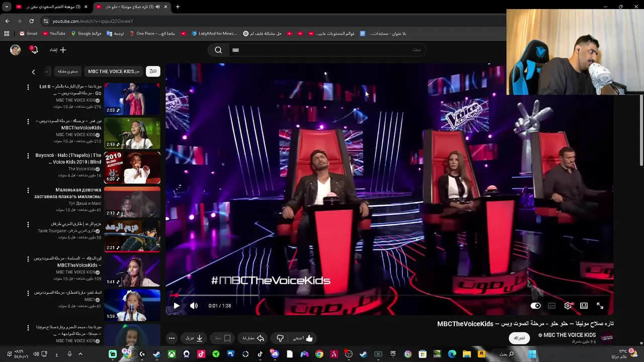Open options menu for the 'Let It Go' video
Screen dimensions: 644x362
tap(28, 87)
